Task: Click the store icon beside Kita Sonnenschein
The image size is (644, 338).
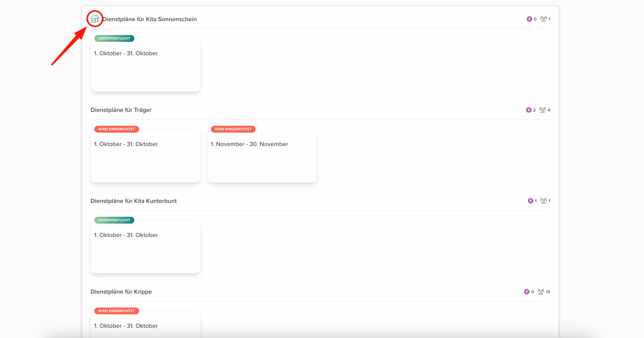Action: click(x=95, y=19)
